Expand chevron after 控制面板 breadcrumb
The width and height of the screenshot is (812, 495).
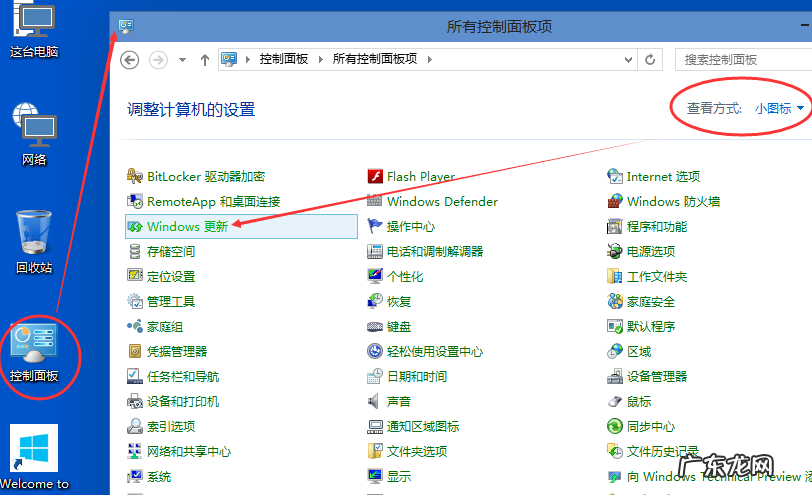click(321, 60)
